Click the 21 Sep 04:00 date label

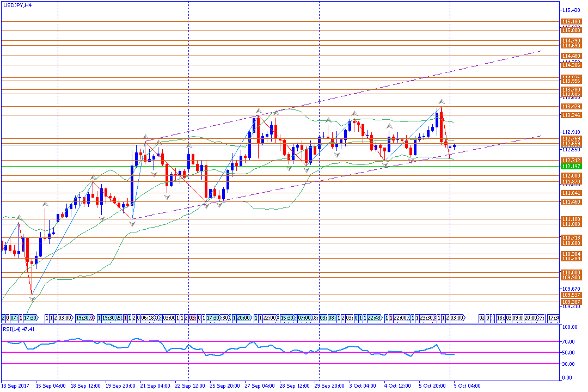pyautogui.click(x=155, y=385)
